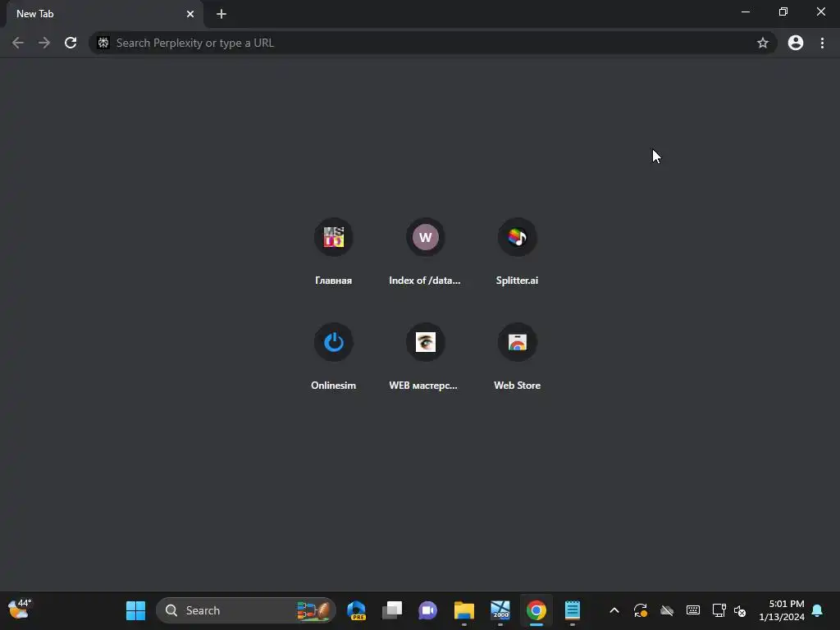Open a new tab with the plus button

221,14
